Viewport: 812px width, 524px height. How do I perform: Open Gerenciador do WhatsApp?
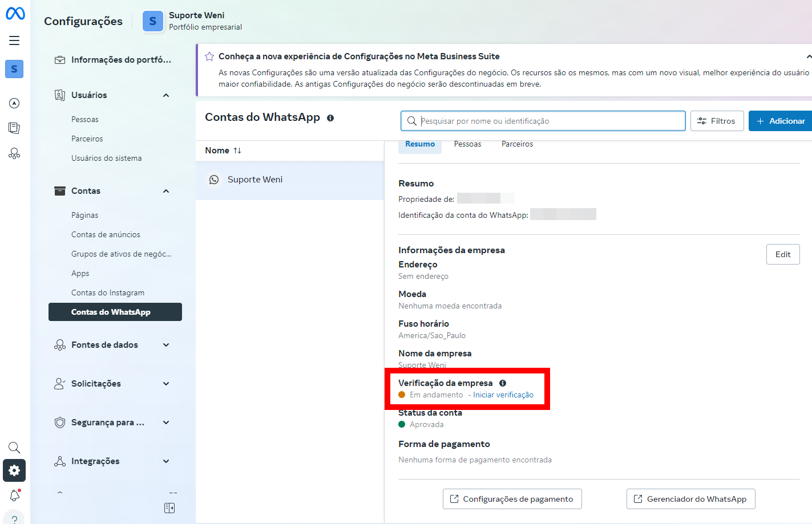tap(690, 498)
